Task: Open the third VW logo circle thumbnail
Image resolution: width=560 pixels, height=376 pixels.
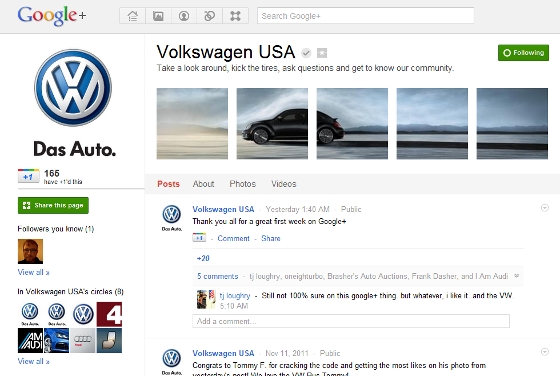Action: pyautogui.click(x=83, y=314)
